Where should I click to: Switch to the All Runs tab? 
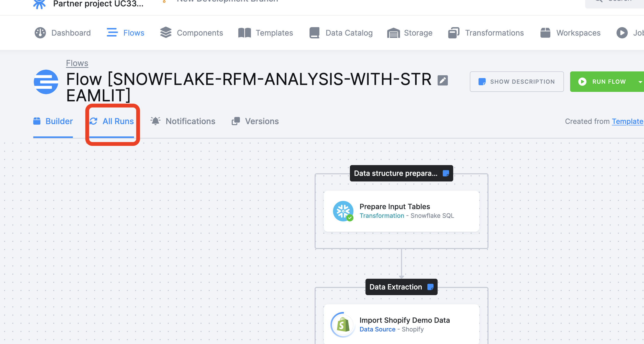pyautogui.click(x=112, y=121)
